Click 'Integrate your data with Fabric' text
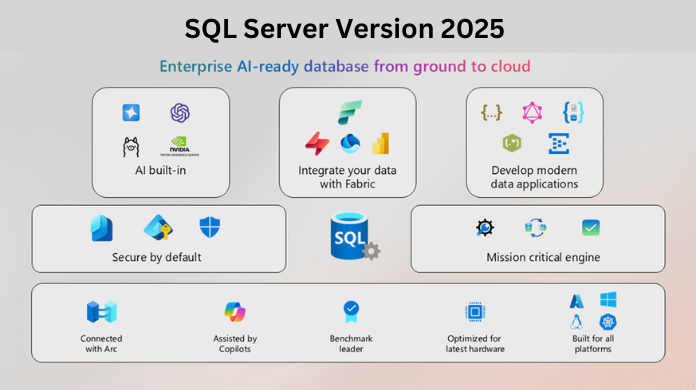696x390 pixels. pyautogui.click(x=347, y=177)
